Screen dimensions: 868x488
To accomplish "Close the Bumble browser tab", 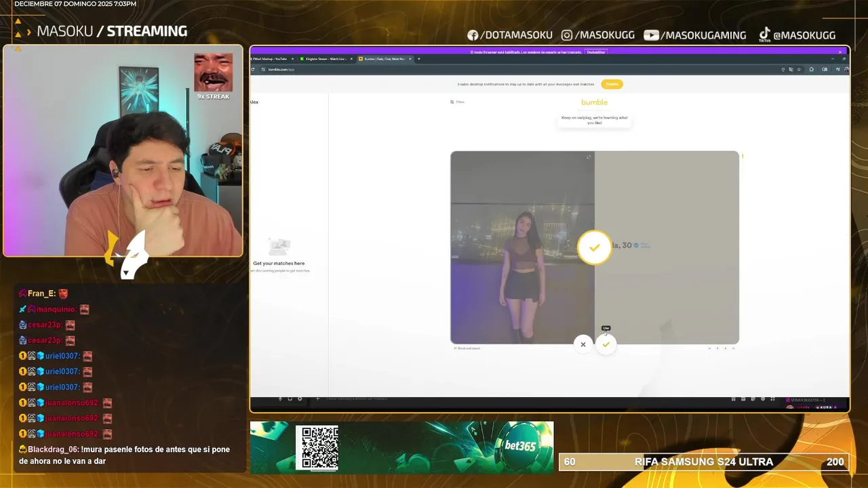I will pyautogui.click(x=410, y=59).
